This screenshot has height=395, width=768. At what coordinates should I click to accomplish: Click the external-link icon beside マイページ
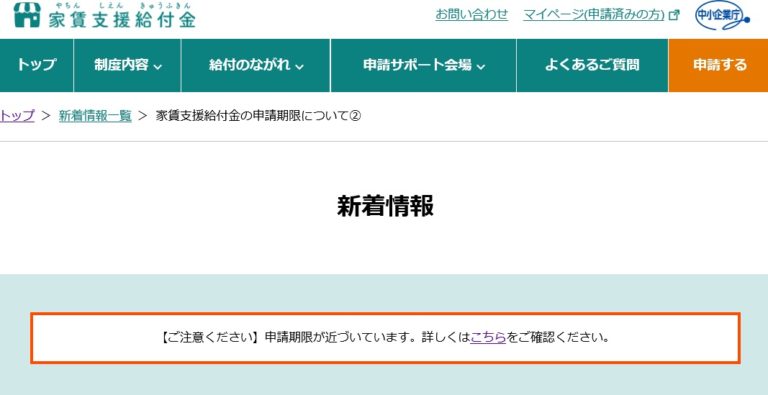(x=674, y=15)
